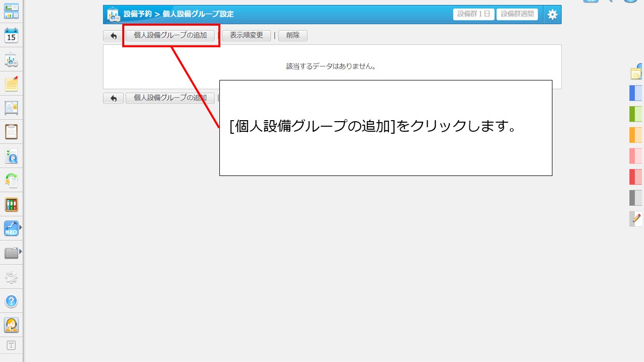The height and width of the screenshot is (362, 644).
Task: Click the 表示順変更 button
Action: (247, 36)
